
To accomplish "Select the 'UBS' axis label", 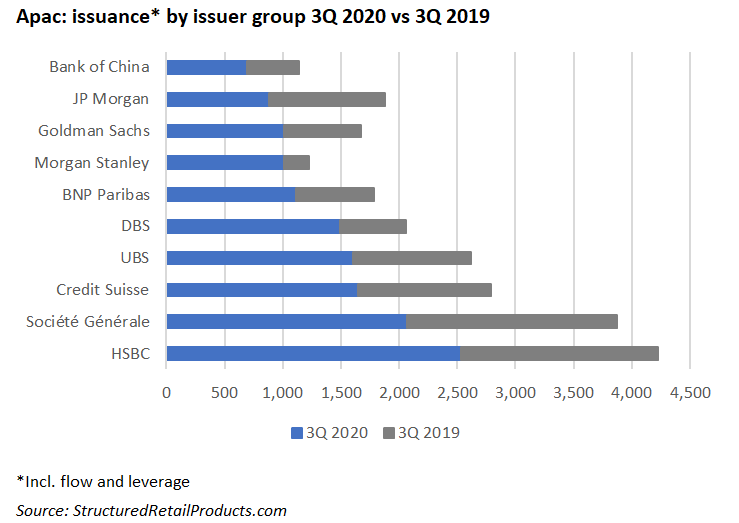I will pyautogui.click(x=135, y=258).
